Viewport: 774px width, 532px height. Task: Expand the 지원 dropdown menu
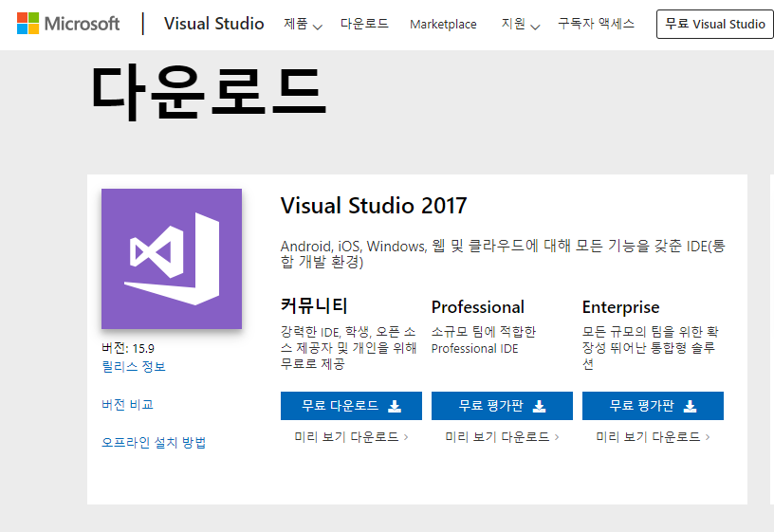tap(521, 24)
